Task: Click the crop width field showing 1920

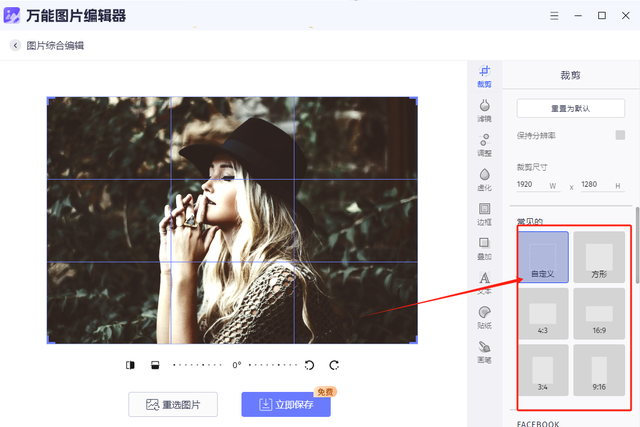Action: 538,185
